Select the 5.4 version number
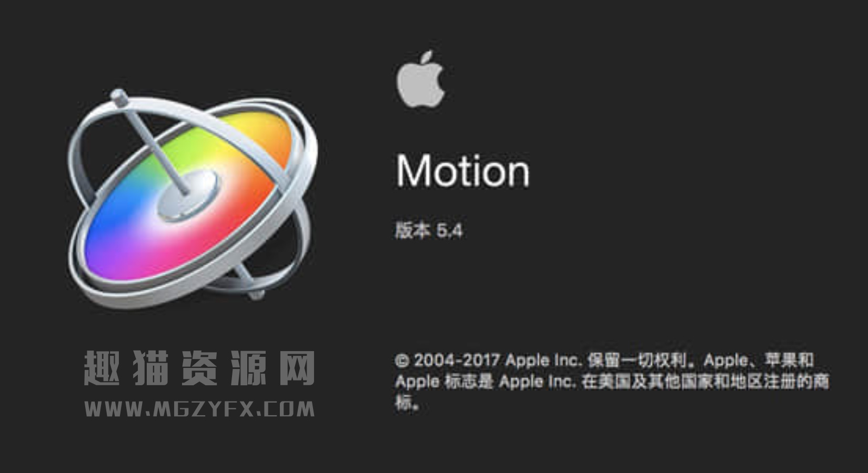868x473 pixels. pos(450,230)
